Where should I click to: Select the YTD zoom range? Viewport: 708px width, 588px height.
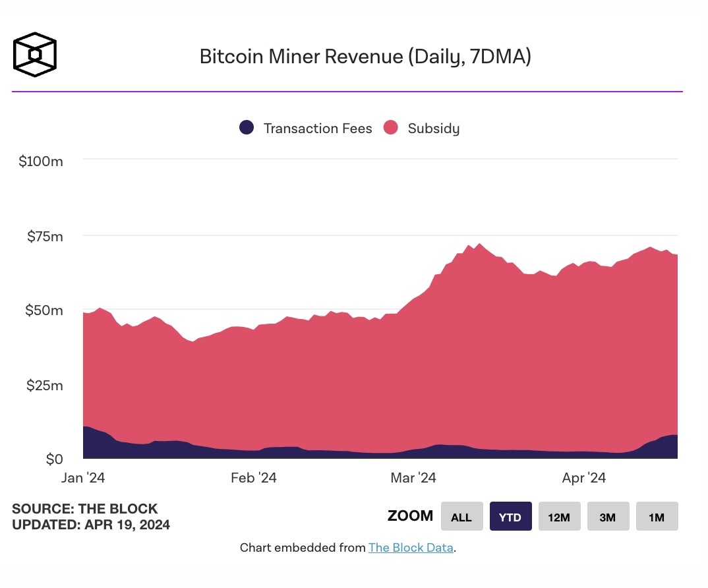tap(511, 516)
